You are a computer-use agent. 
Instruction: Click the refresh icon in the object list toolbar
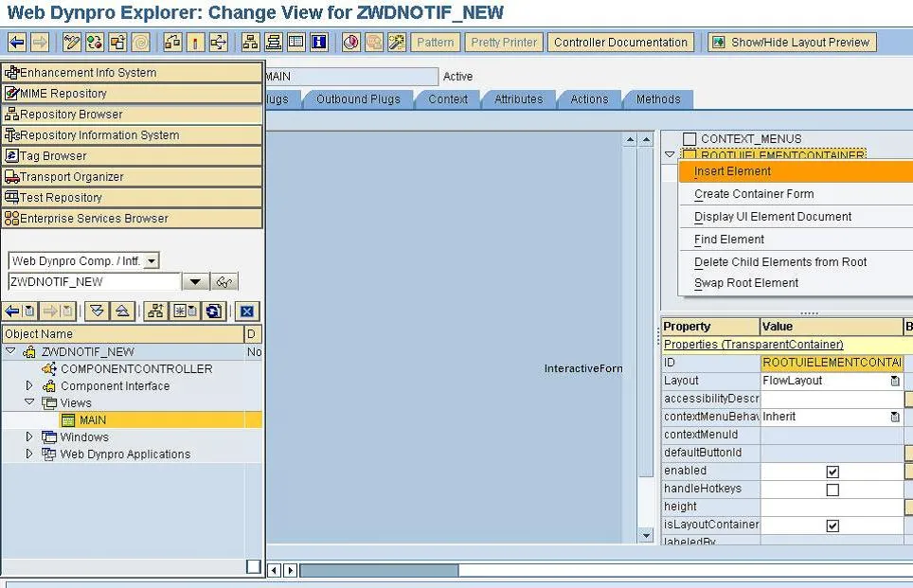[213, 311]
